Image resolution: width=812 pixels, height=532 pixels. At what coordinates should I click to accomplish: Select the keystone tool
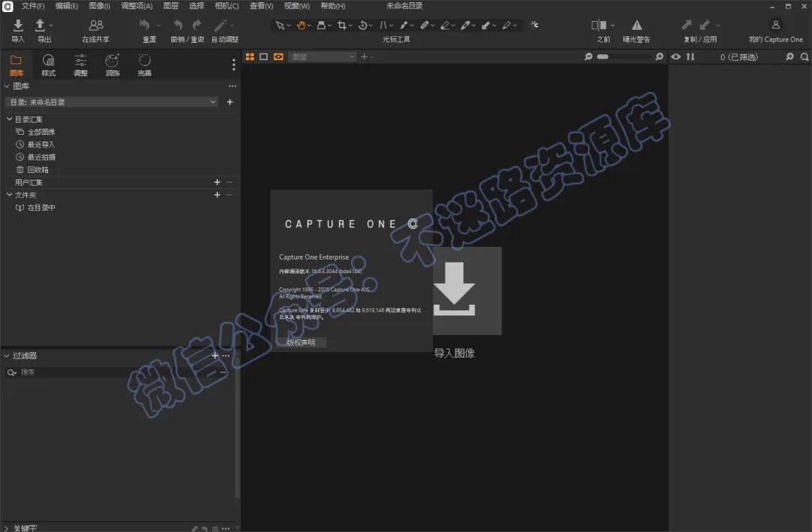coord(383,25)
